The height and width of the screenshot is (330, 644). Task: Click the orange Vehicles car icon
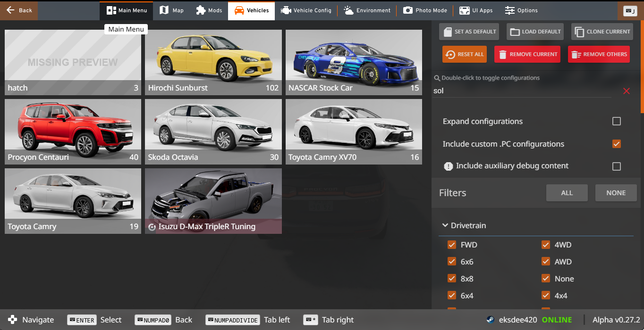239,10
